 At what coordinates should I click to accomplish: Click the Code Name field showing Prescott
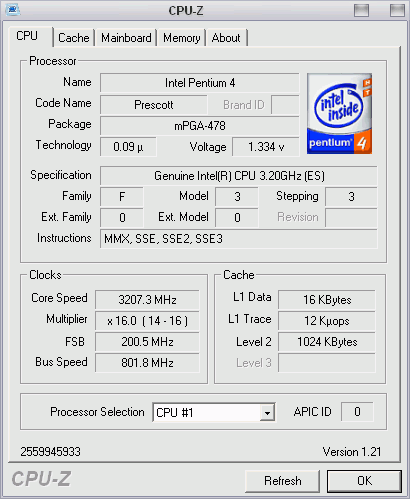coord(153,105)
